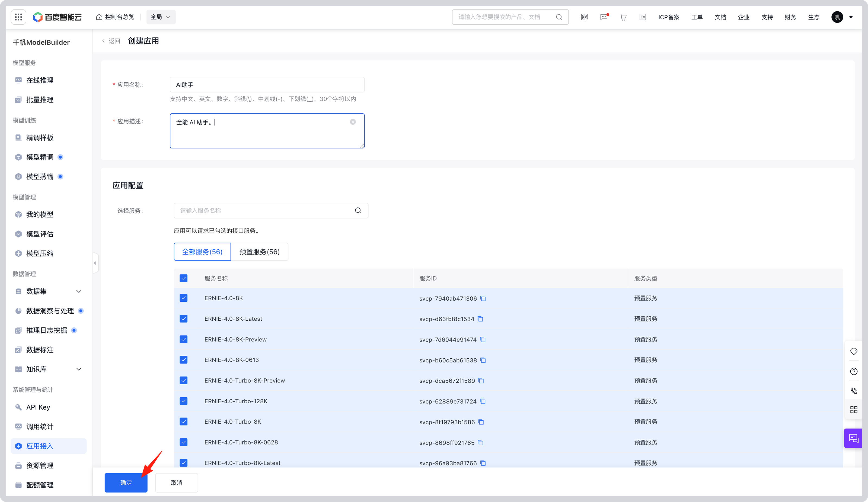Open the app grid launcher icon
This screenshot has width=868, height=502.
[x=19, y=17]
